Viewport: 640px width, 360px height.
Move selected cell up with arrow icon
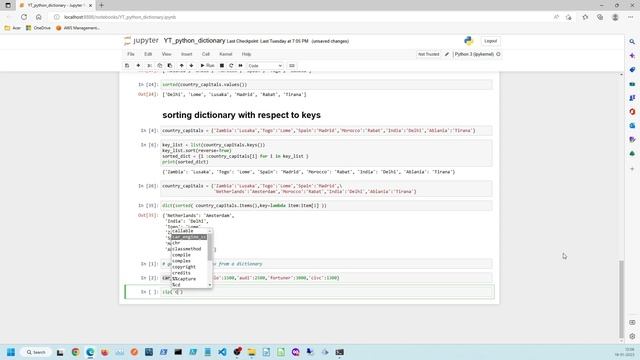click(x=182, y=65)
